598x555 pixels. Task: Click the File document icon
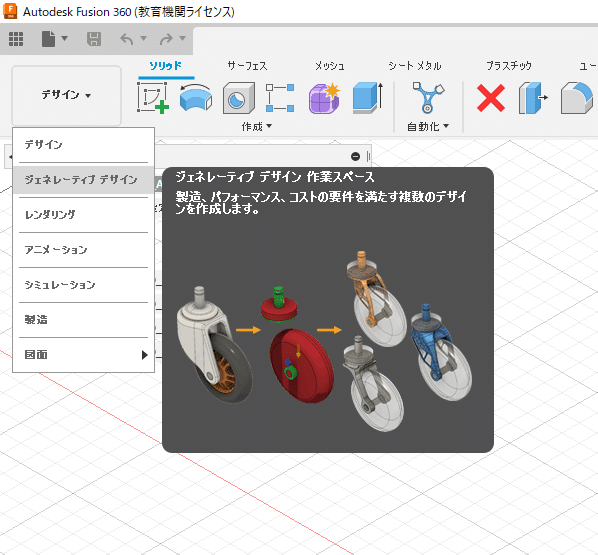click(48, 39)
